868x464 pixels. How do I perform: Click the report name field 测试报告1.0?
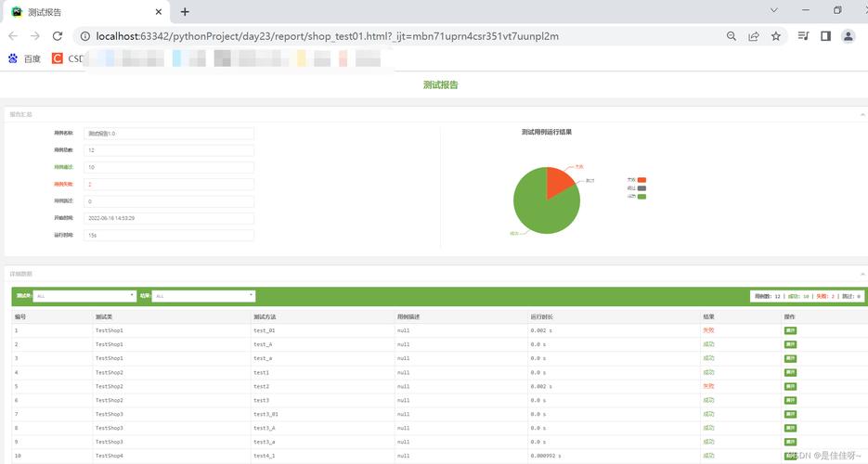(169, 134)
